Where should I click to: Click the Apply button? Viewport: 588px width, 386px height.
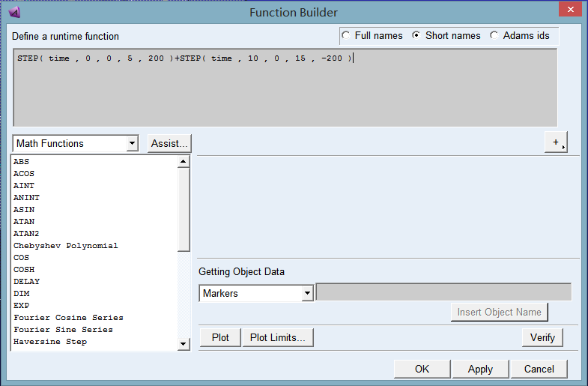point(480,369)
